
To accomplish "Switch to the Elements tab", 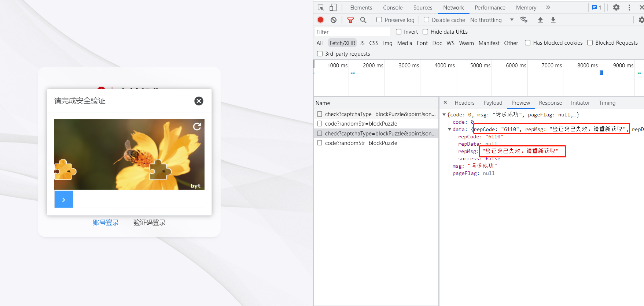I will (x=361, y=7).
